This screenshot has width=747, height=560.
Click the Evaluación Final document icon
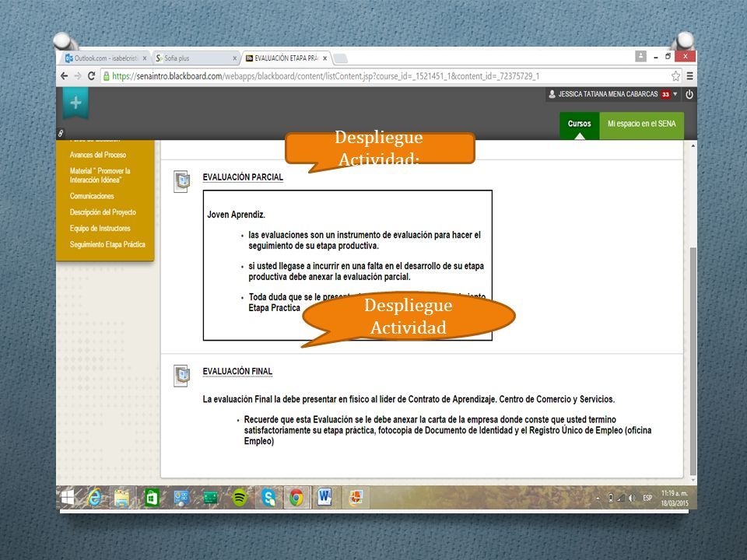(x=182, y=376)
